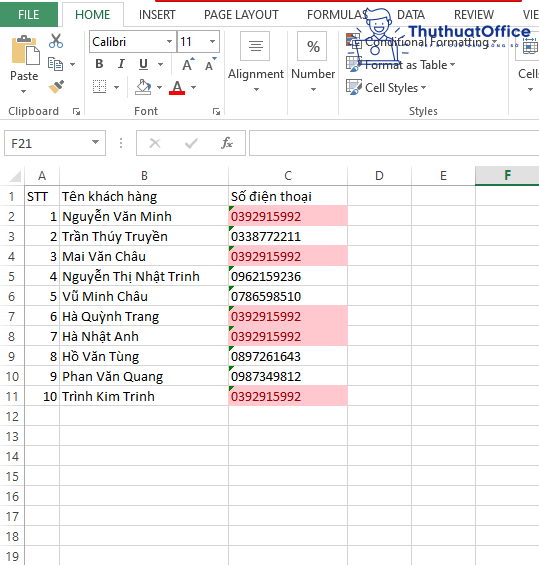Select cell 'Trình Kim Trinh'

[144, 396]
